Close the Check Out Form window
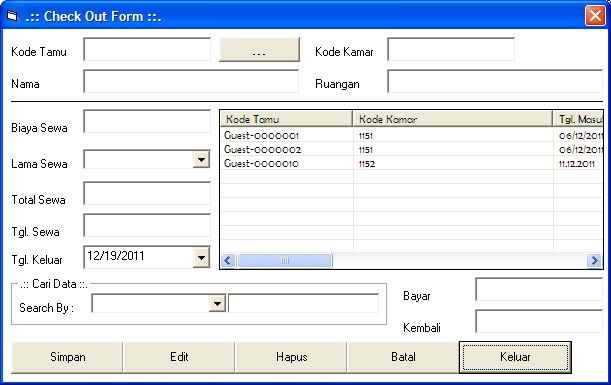The height and width of the screenshot is (385, 611). 595,16
